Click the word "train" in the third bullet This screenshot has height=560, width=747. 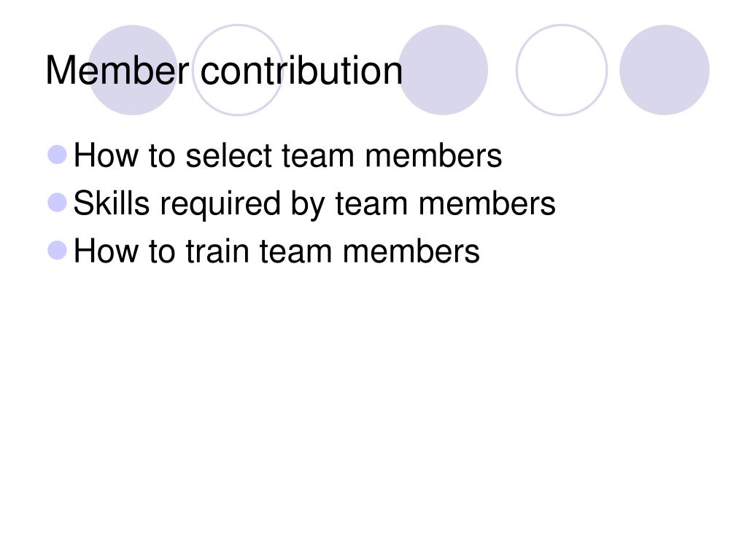(217, 252)
